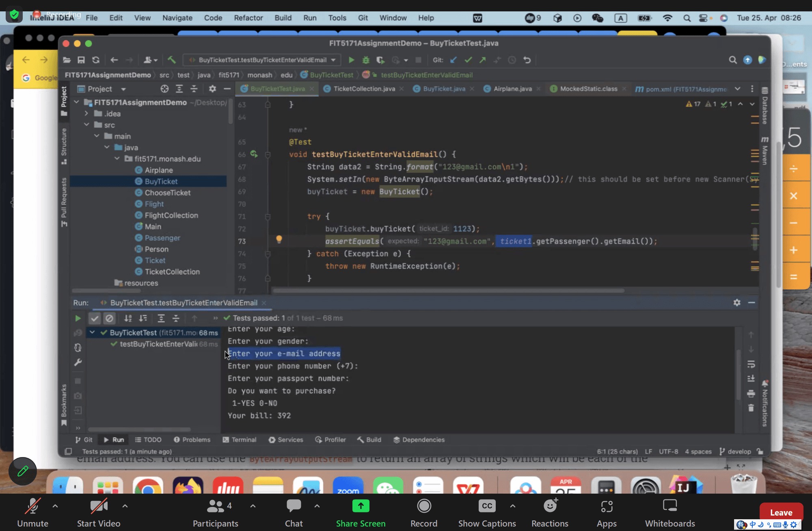Save all files in toolbar
Image resolution: width=812 pixels, height=531 pixels.
pos(81,60)
